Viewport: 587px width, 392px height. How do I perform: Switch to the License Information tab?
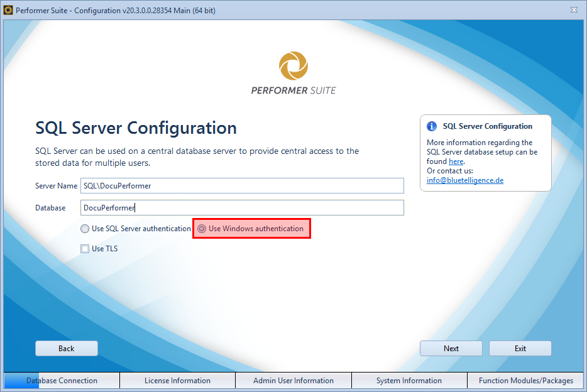point(177,380)
